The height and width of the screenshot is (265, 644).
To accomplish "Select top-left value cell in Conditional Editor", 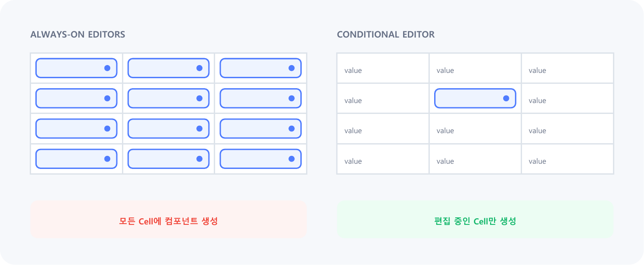I will (383, 68).
